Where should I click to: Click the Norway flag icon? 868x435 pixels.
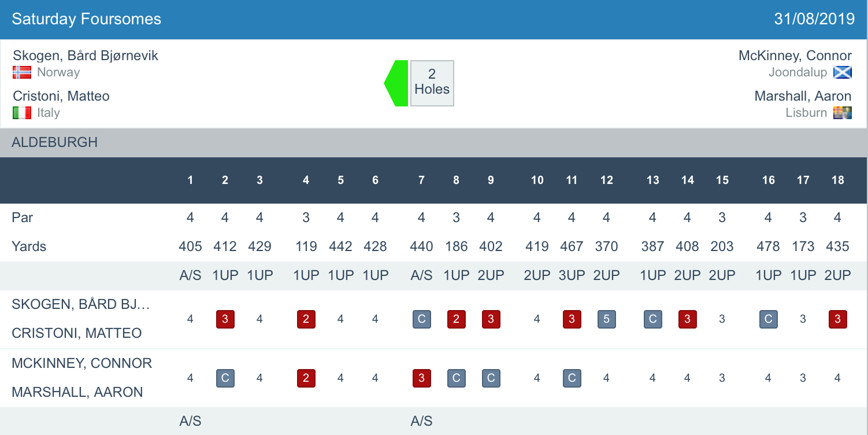coord(22,72)
